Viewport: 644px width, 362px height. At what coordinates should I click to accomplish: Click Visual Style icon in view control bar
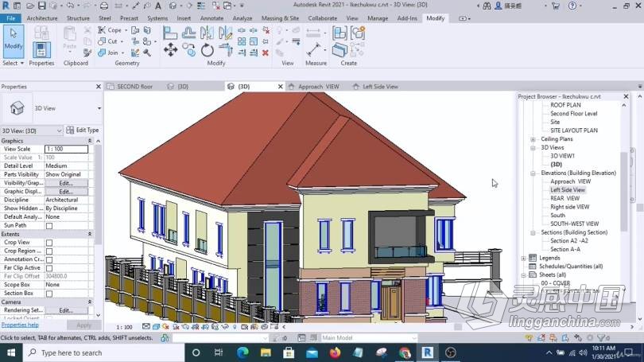point(156,327)
